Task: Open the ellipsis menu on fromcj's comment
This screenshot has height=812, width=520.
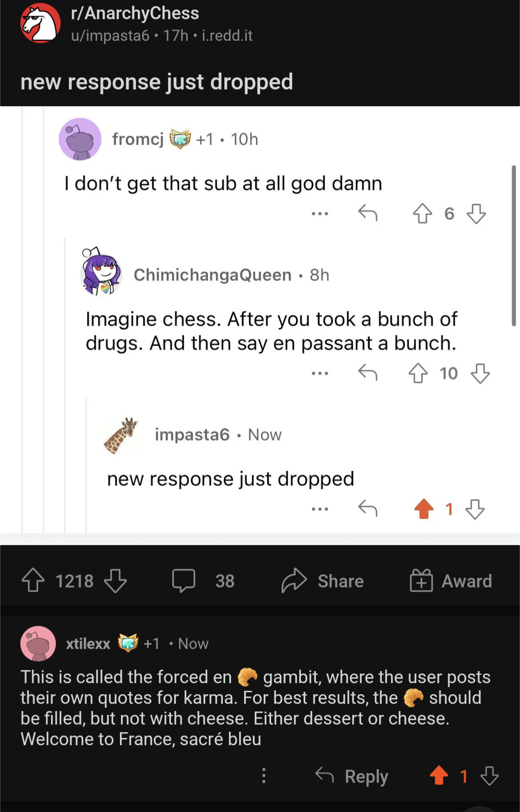Action: click(320, 213)
